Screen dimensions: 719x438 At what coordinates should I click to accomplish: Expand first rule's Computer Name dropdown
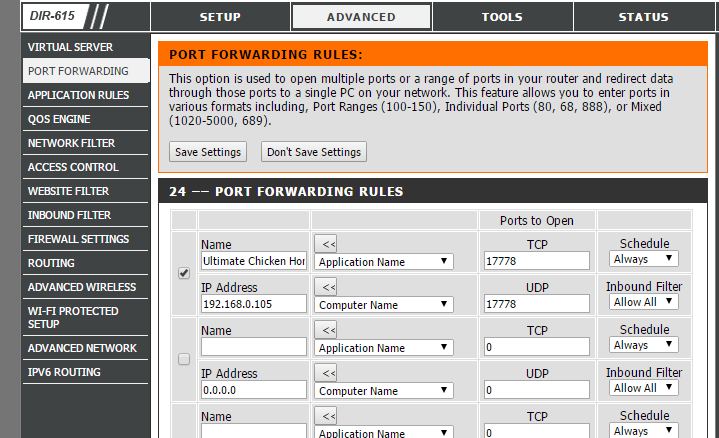click(x=384, y=305)
